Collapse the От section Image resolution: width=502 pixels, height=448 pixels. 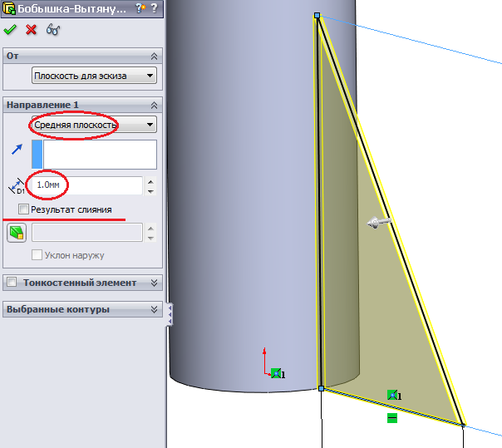tap(154, 57)
